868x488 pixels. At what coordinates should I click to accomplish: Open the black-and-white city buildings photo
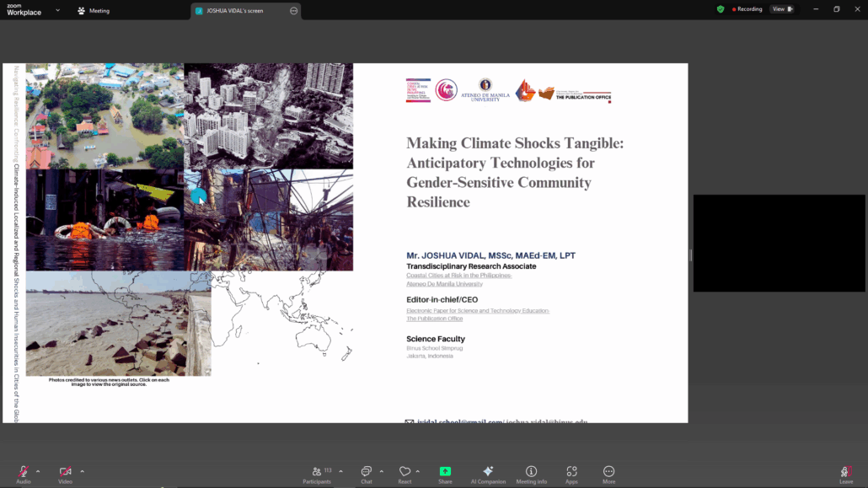(x=269, y=115)
